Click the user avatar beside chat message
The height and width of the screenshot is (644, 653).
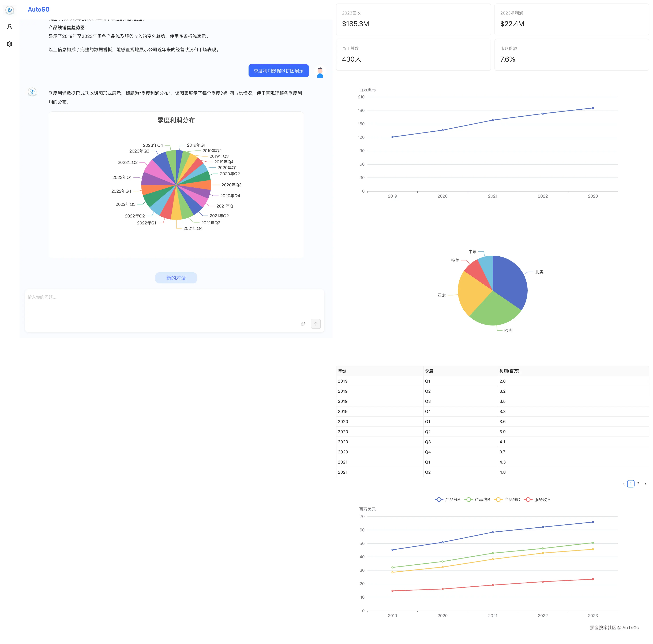point(320,72)
